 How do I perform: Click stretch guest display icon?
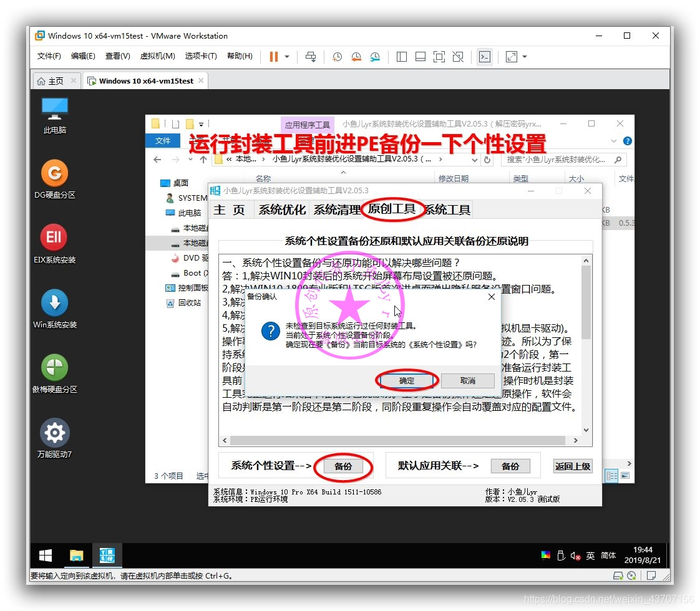point(512,57)
